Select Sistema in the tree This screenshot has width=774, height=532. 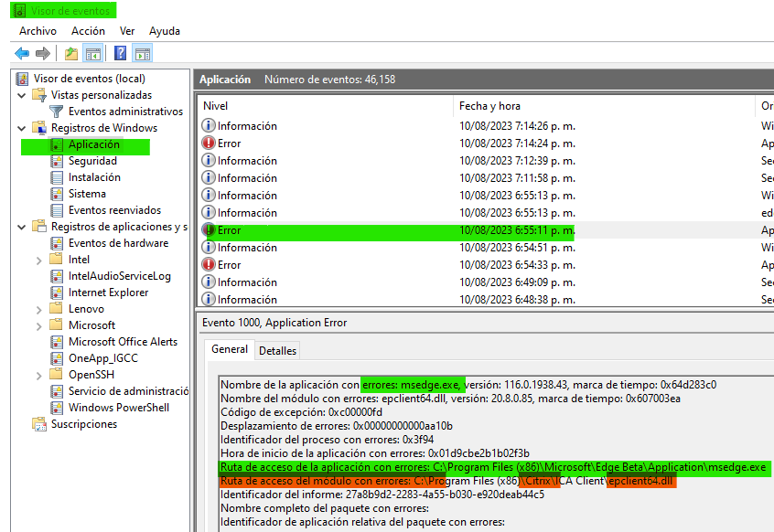(87, 195)
